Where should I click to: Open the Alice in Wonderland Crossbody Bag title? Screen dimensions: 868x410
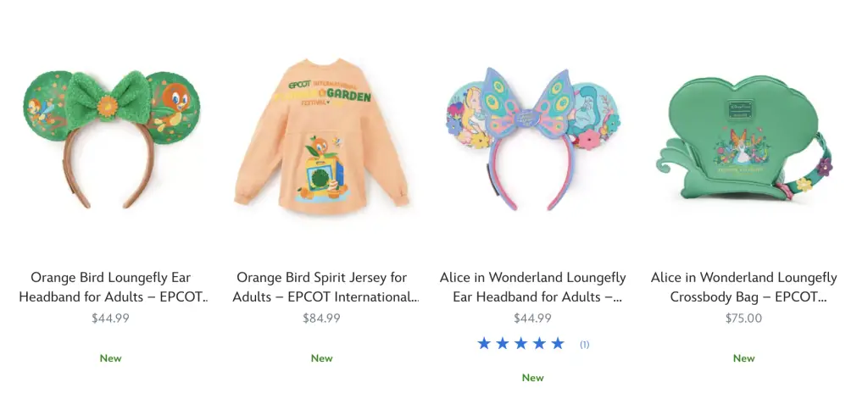tap(744, 287)
